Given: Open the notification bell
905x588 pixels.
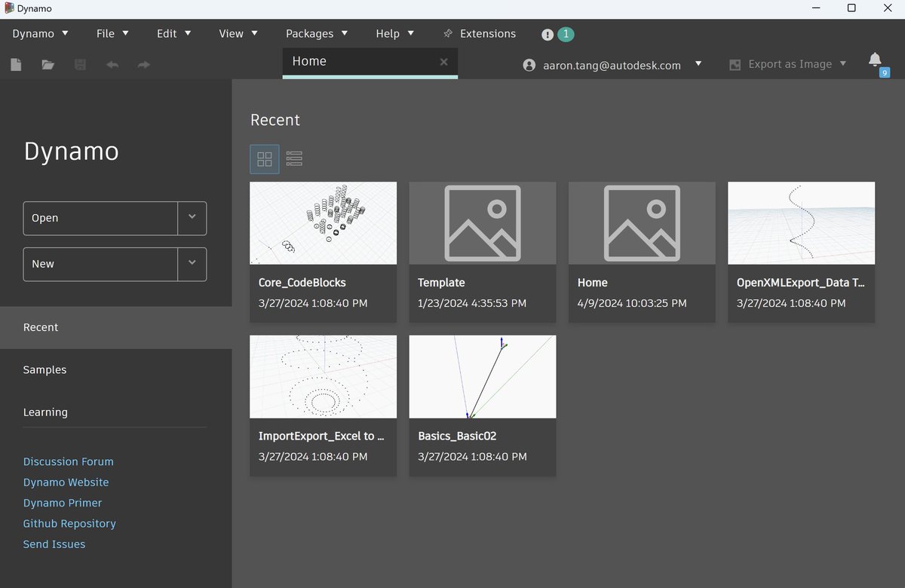Looking at the screenshot, I should (875, 60).
